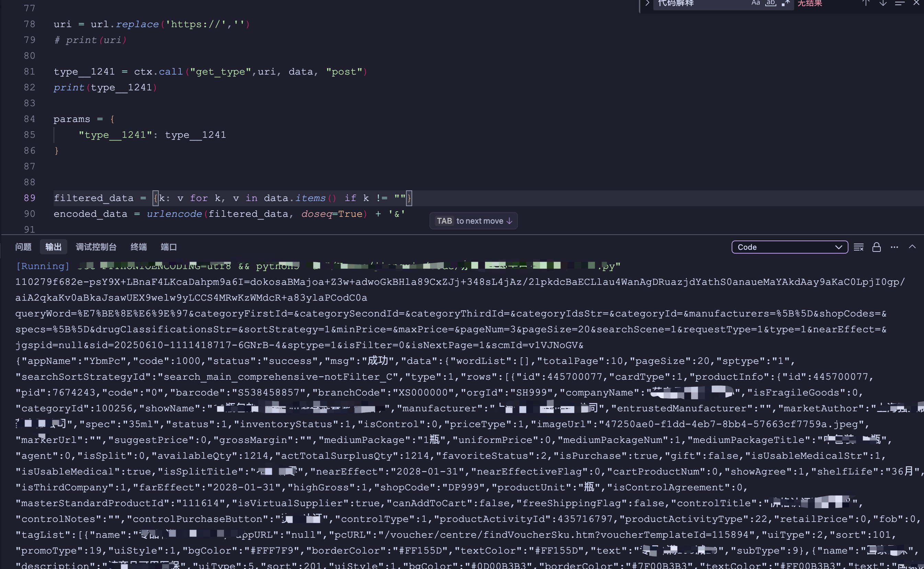The height and width of the screenshot is (569, 924).
Task: Toggle Find in Selection icon
Action: click(x=900, y=3)
